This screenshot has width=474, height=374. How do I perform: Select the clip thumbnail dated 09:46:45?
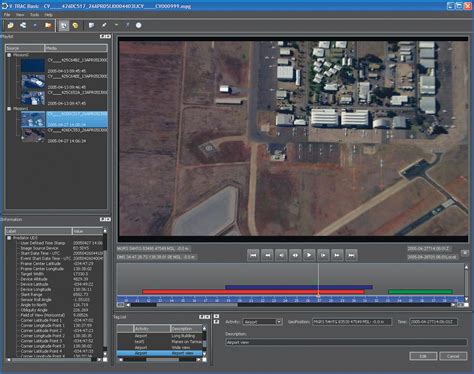33,81
